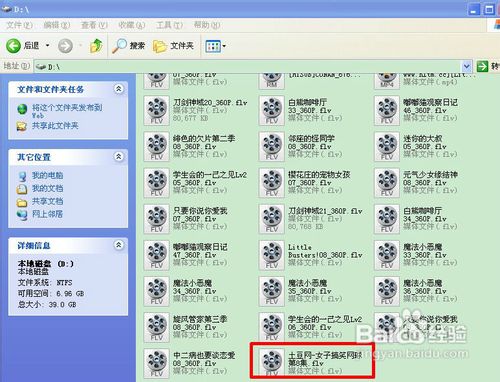Click the green 转到 go button

pos(487,66)
